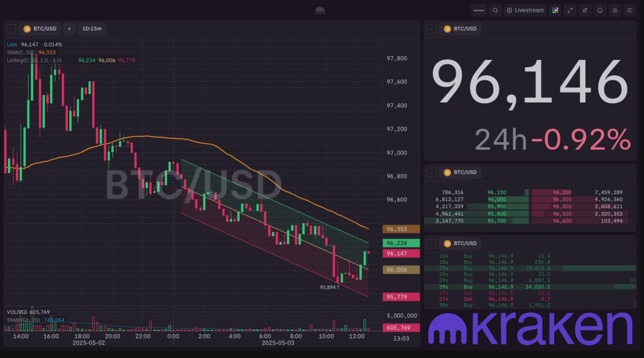
Task: Open the ticker panel's BTC/USD pair selector
Action: coord(460,29)
